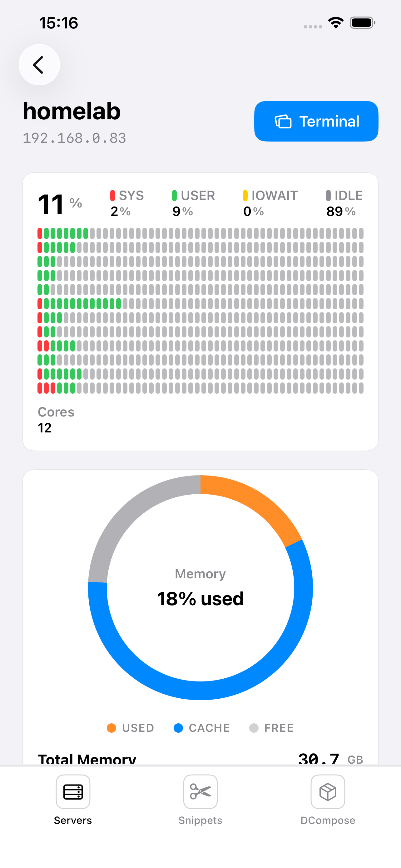Click the terminal icon inside the Terminal button

283,121
